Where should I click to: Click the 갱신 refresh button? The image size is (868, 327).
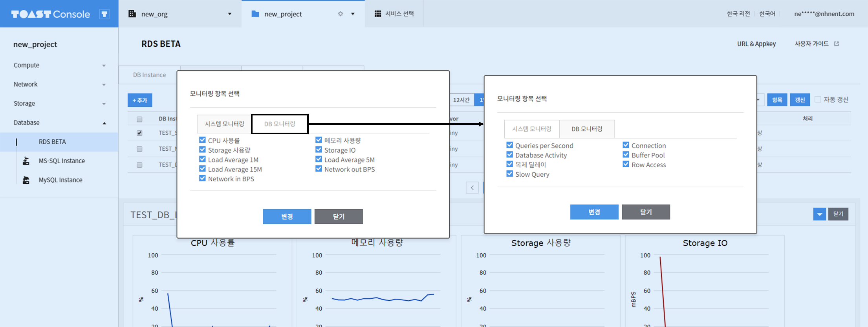click(800, 100)
